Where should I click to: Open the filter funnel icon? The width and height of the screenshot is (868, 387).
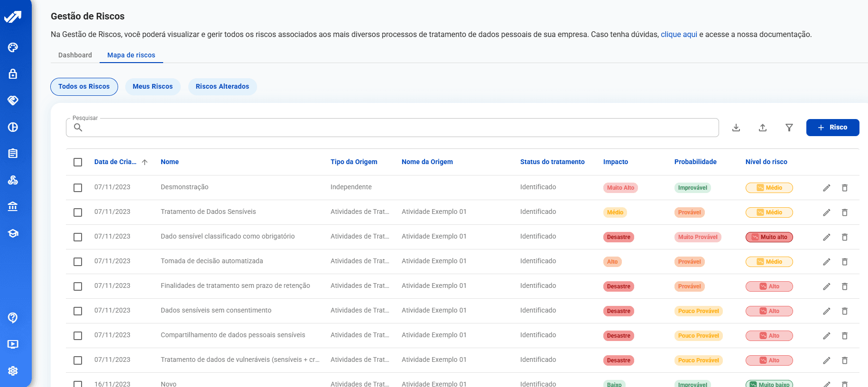(789, 128)
